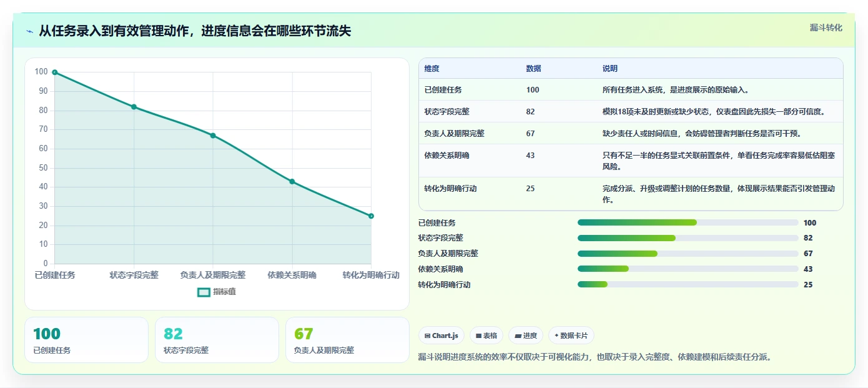Image resolution: width=868 pixels, height=388 pixels.
Task: Toggle the 指标值 legend item under the chart
Action: [x=217, y=292]
